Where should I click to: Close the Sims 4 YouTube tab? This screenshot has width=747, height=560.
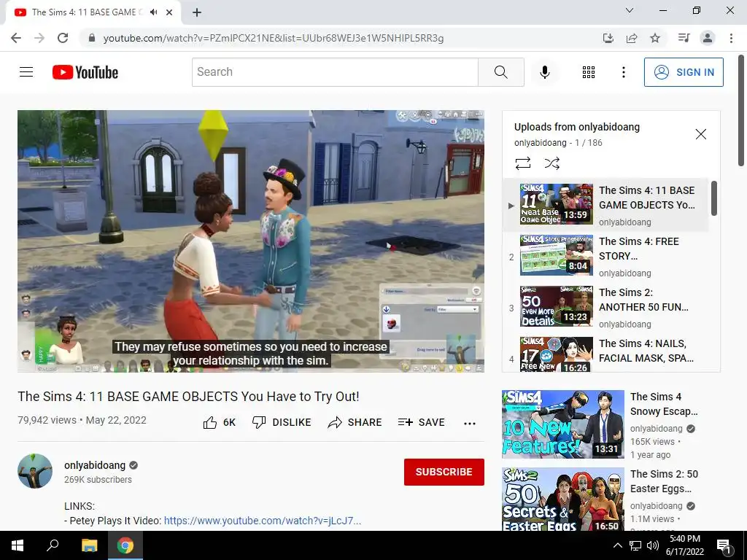pyautogui.click(x=169, y=12)
